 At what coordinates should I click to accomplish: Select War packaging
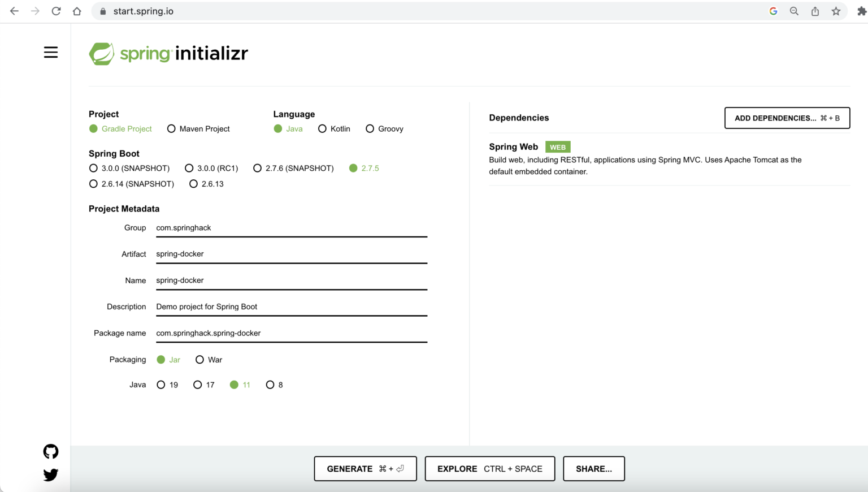200,359
